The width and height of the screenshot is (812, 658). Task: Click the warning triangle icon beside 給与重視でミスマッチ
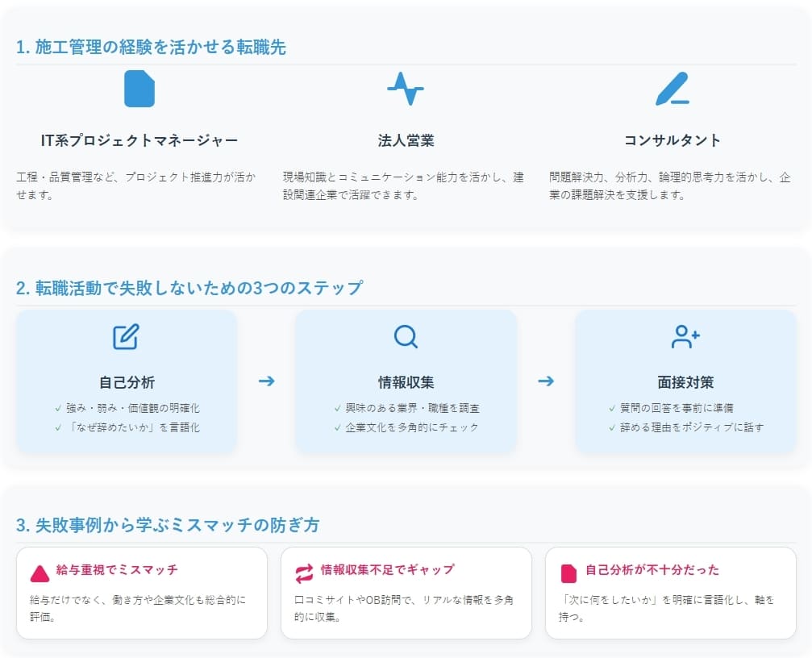pos(40,573)
